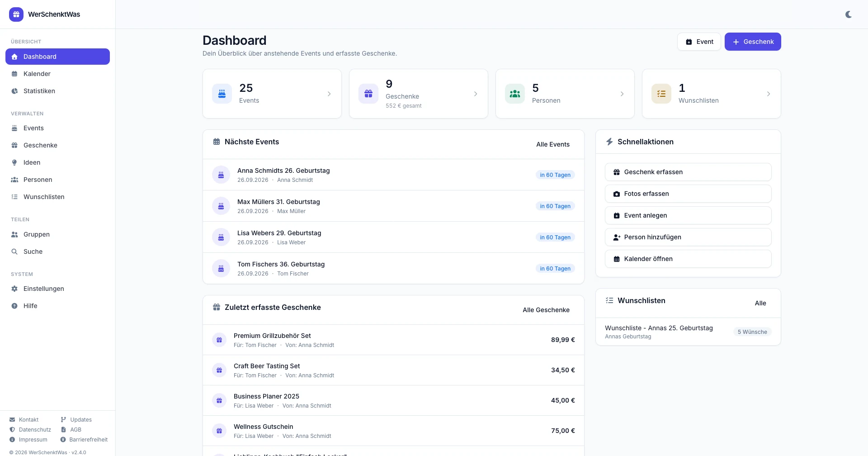Click the Suche magnifier icon
868x456 pixels.
pyautogui.click(x=14, y=252)
